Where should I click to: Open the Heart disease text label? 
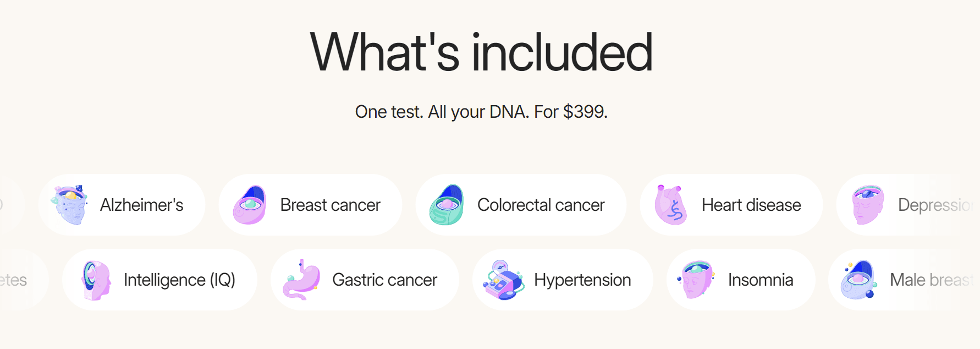pos(751,205)
